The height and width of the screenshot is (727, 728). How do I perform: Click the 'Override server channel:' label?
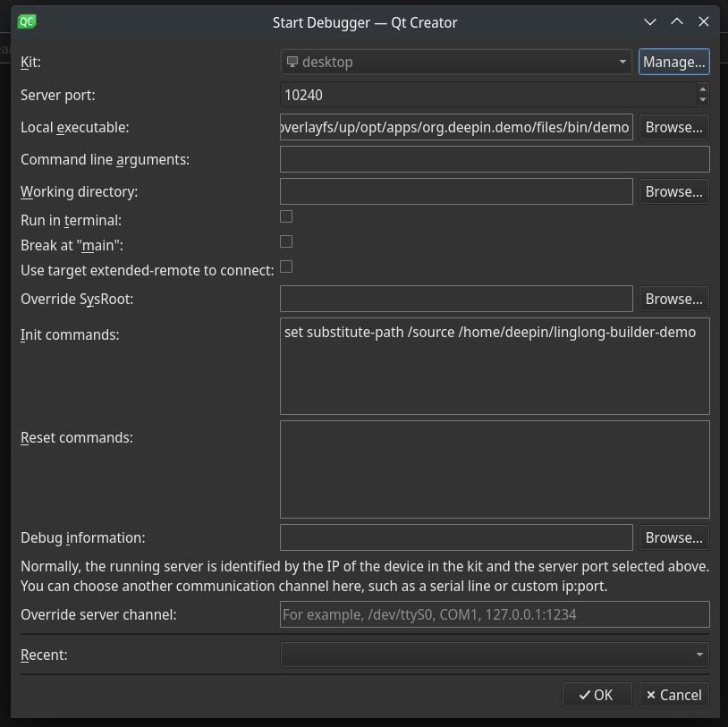98,614
